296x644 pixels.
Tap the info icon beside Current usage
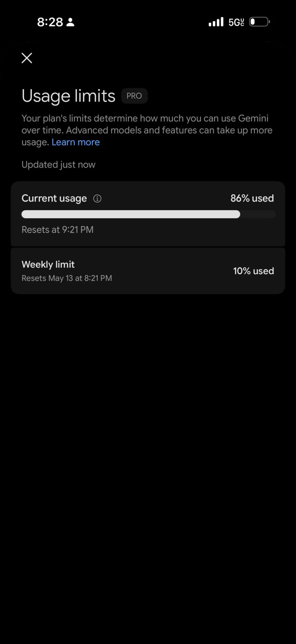pyautogui.click(x=97, y=198)
